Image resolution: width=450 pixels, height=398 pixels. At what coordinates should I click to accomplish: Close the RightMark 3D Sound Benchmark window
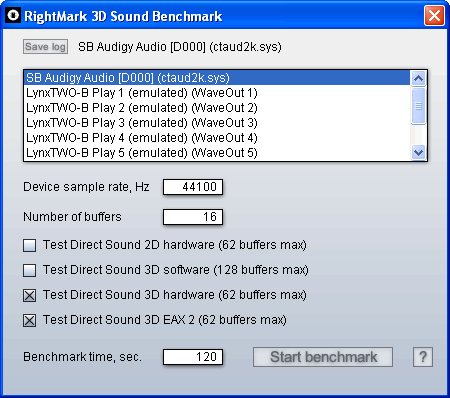pos(434,15)
